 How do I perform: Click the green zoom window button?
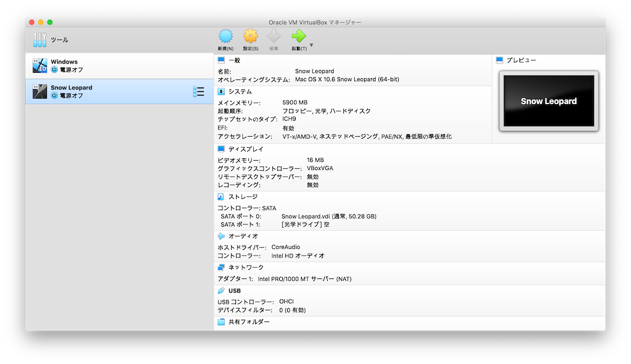tap(50, 22)
